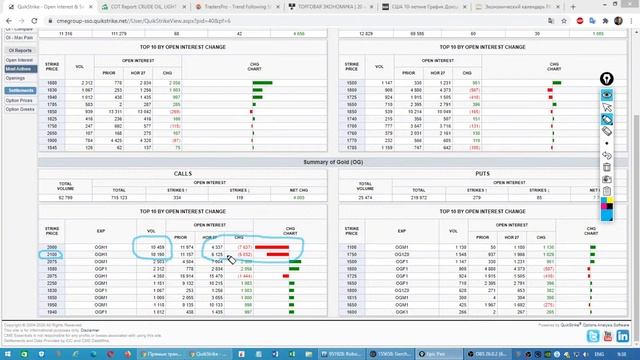Pick the black color swatch in Epic Pen
This screenshot has width=640, height=360.
pos(610,206)
